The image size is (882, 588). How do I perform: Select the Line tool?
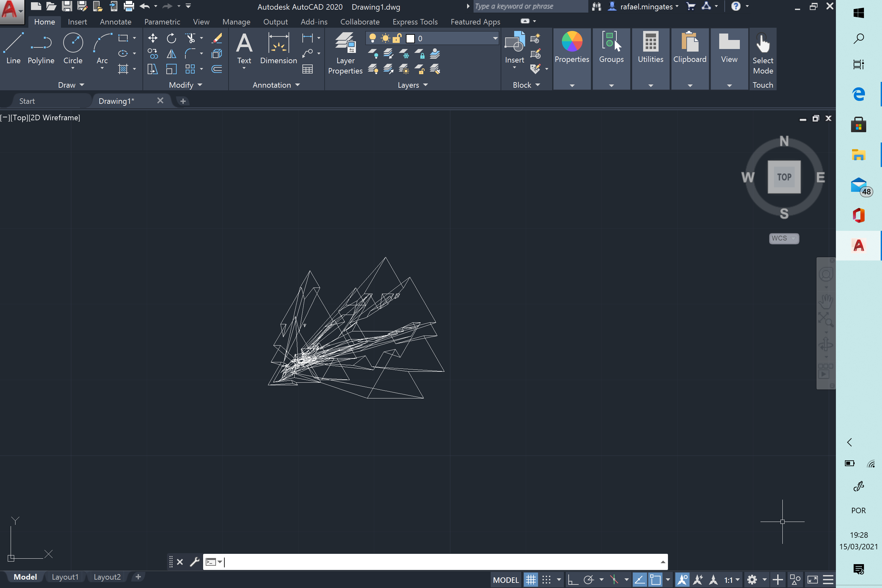14,49
